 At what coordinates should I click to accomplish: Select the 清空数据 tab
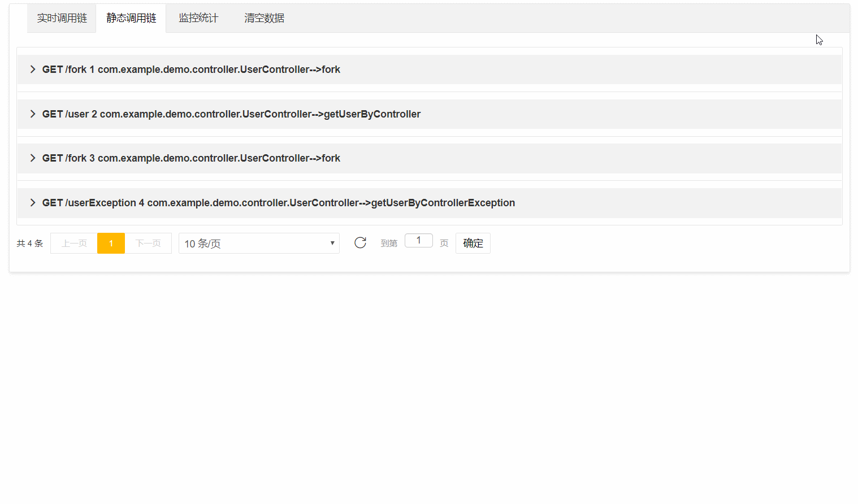point(263,18)
